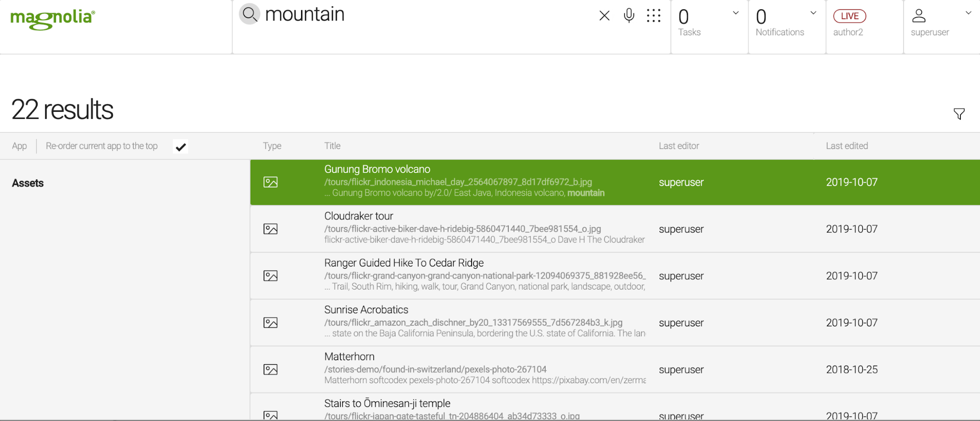Expand the Tasks dropdown chevron
The image size is (980, 421).
tap(735, 13)
